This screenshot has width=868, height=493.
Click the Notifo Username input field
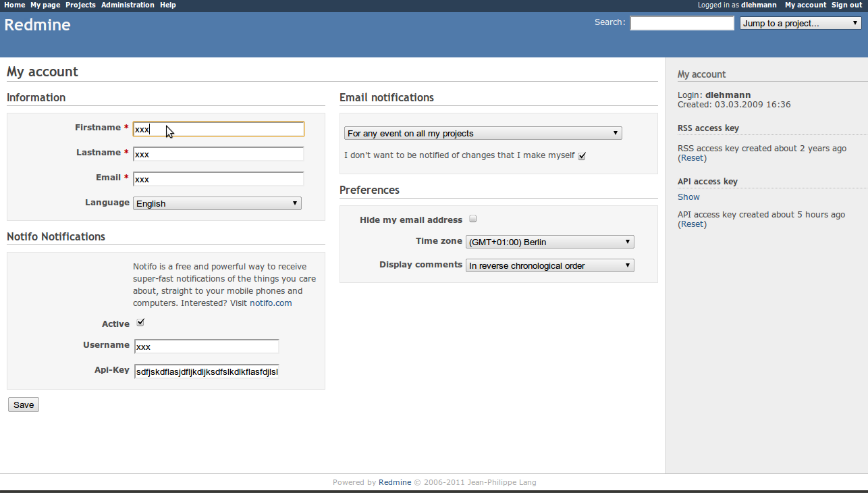[207, 346]
